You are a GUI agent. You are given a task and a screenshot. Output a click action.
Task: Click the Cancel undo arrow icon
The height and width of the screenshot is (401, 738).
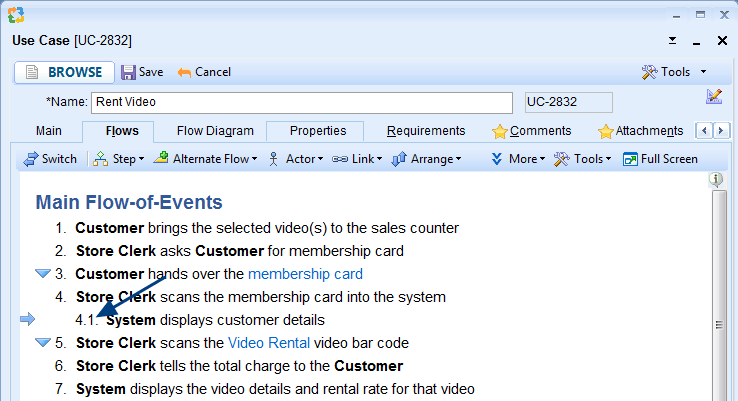184,72
